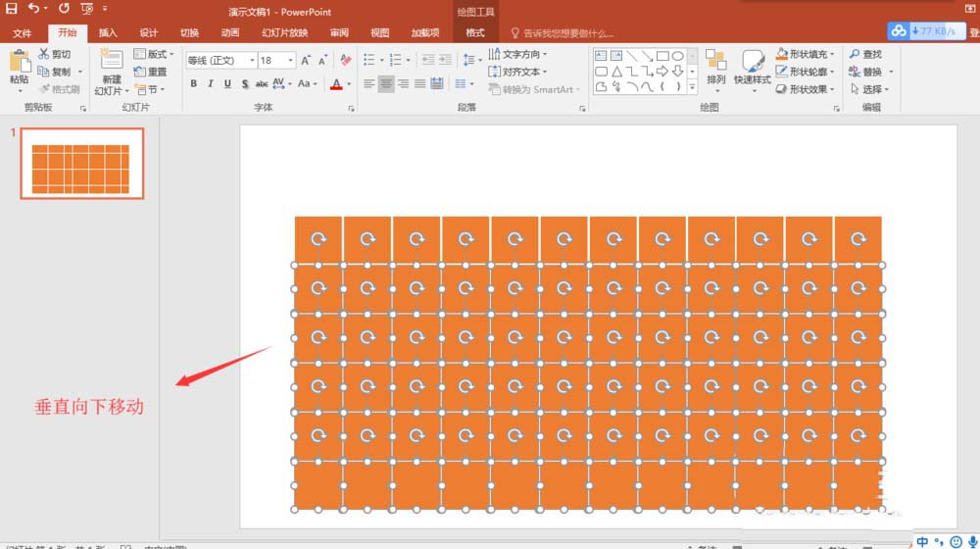This screenshot has height=549, width=980.
Task: Clear all text formatting
Action: point(345,60)
